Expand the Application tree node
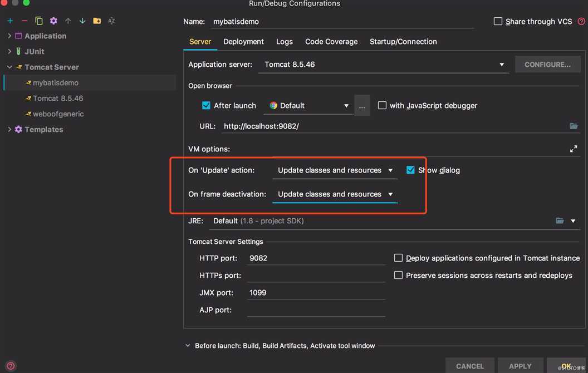 coord(9,36)
